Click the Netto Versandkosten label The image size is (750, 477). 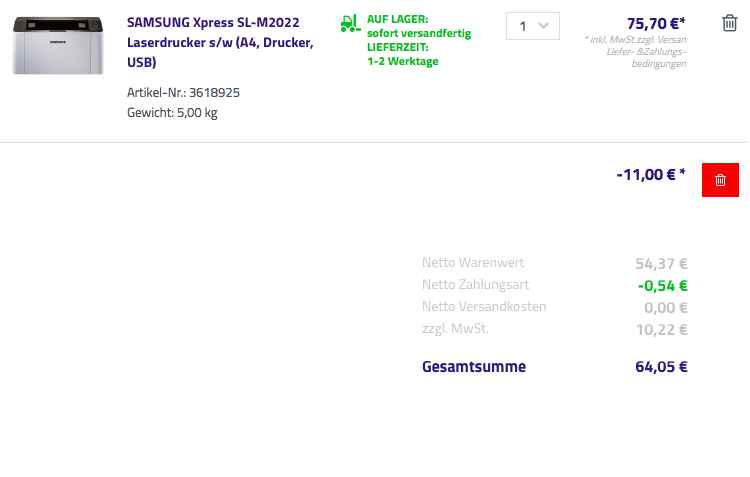pyautogui.click(x=484, y=307)
